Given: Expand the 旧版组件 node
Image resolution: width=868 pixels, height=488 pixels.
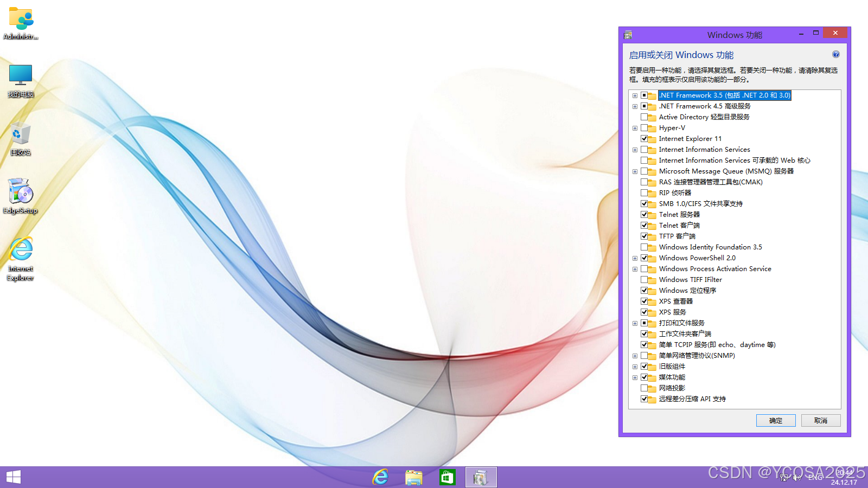Looking at the screenshot, I should (635, 367).
